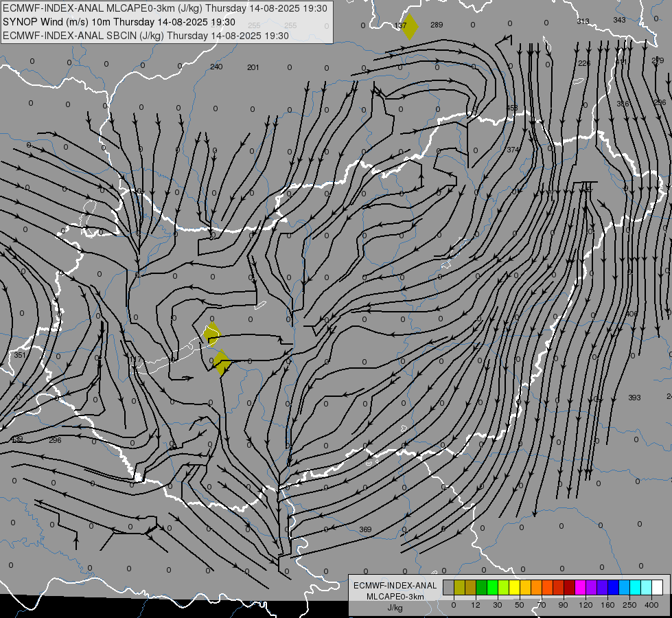Click the map value 351
The height and width of the screenshot is (618, 672).
(20, 355)
